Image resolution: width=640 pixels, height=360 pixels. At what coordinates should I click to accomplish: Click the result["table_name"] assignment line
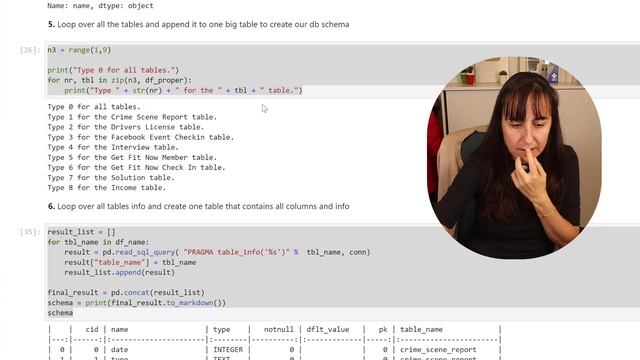(x=130, y=262)
